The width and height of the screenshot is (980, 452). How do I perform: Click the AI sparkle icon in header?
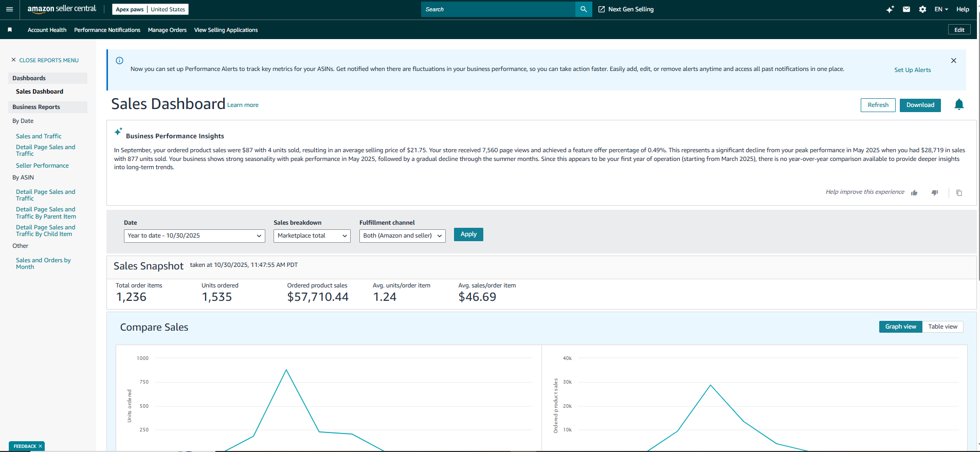890,9
